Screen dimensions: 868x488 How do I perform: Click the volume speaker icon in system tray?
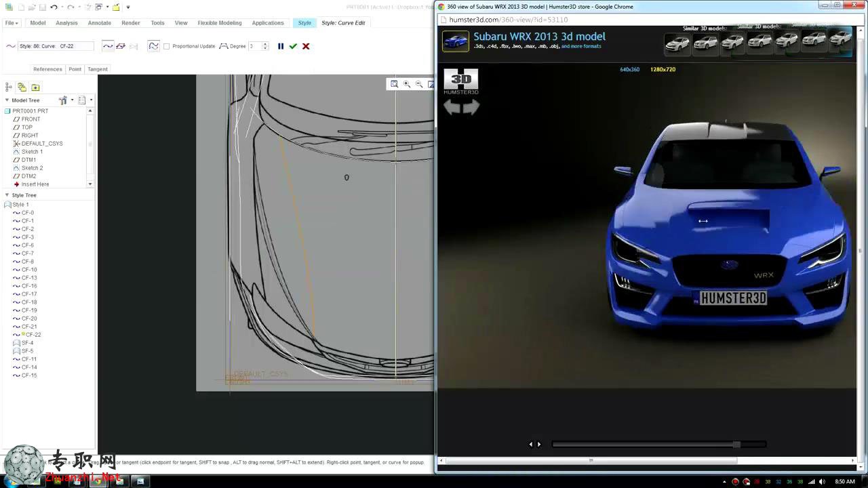point(823,482)
